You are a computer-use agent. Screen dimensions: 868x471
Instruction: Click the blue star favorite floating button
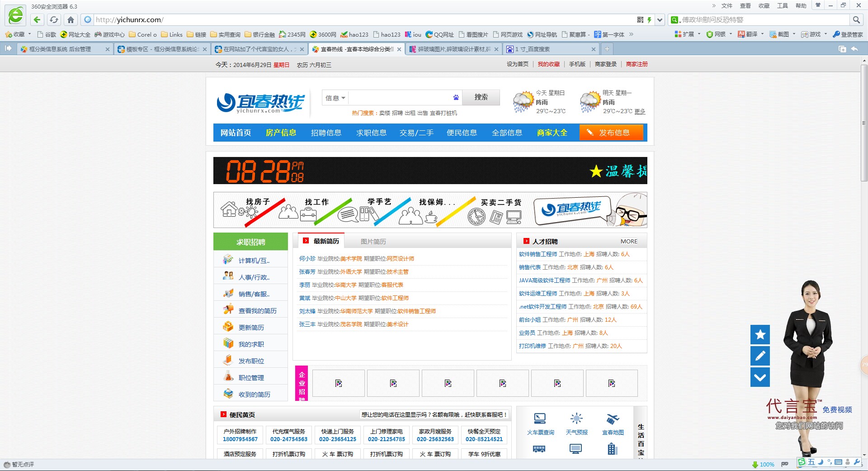tap(760, 334)
